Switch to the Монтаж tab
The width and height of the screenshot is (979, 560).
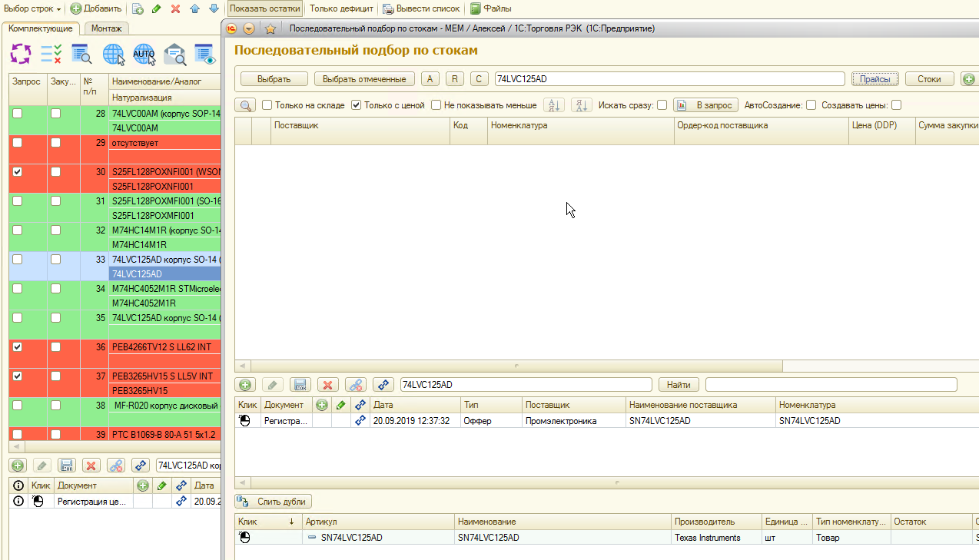click(107, 28)
